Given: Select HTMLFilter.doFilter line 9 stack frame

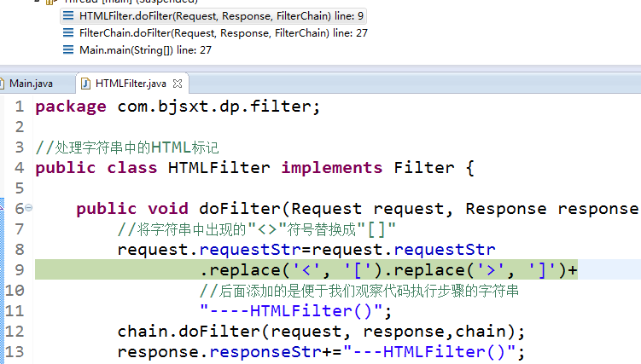Looking at the screenshot, I should (209, 15).
